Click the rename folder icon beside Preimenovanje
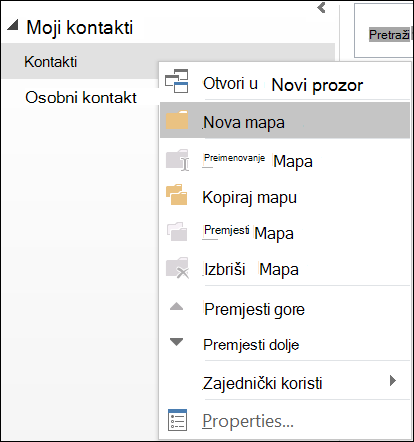 tap(177, 160)
